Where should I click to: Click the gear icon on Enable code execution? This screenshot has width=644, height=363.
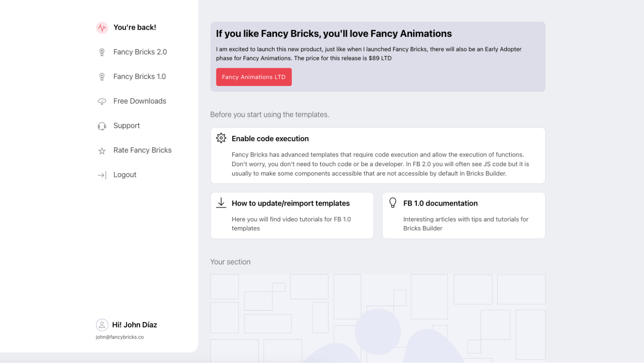(221, 138)
